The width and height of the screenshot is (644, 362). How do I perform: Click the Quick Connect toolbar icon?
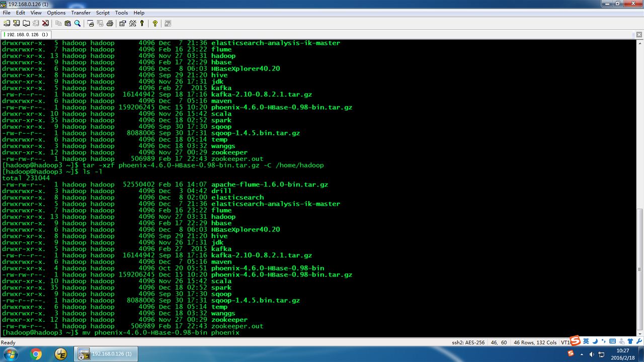tap(16, 23)
